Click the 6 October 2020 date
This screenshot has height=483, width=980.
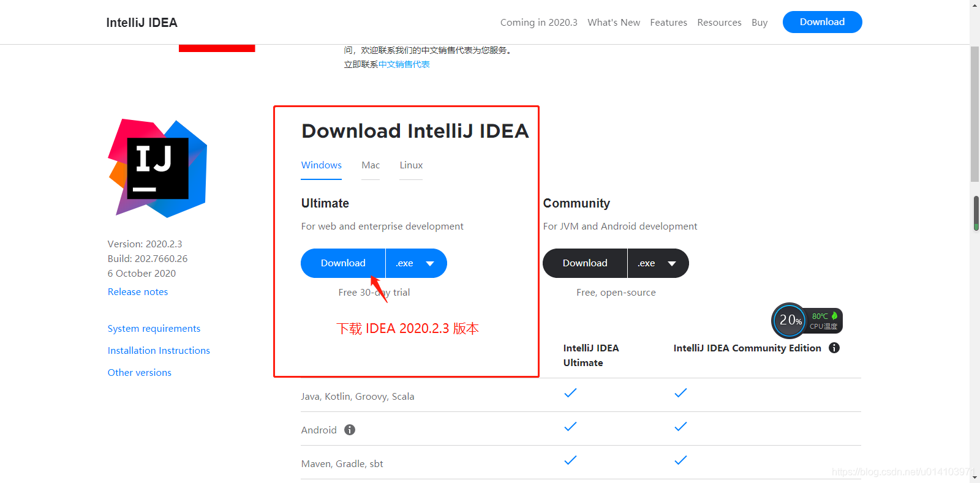point(141,274)
